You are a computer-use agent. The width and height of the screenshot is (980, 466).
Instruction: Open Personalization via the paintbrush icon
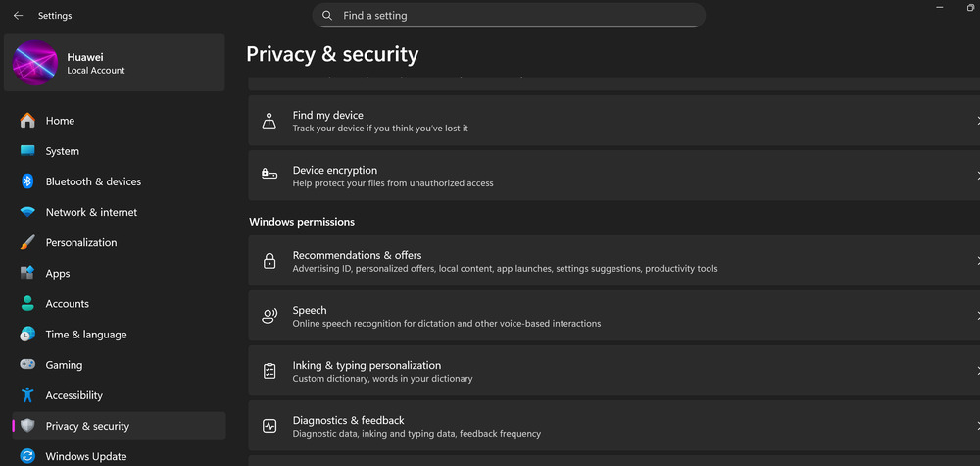pos(27,242)
